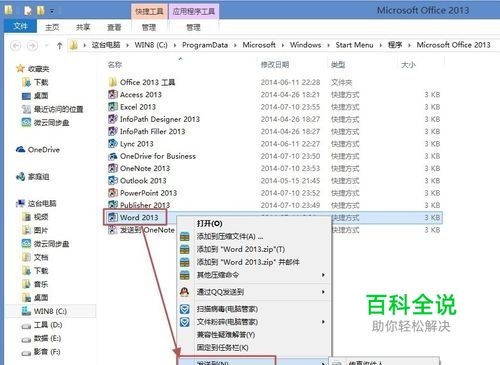Open quick access toolbar customize dropdown
The height and width of the screenshot is (365, 500).
point(52,11)
